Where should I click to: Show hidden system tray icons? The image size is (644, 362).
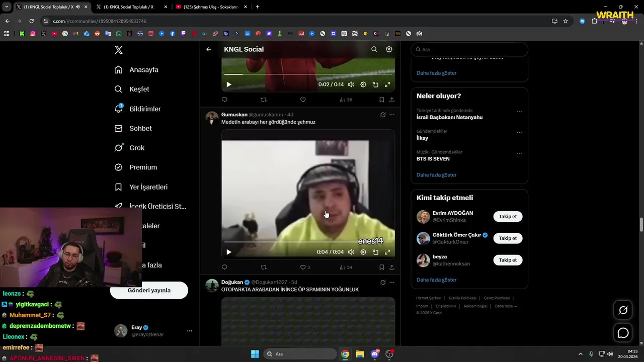580,354
